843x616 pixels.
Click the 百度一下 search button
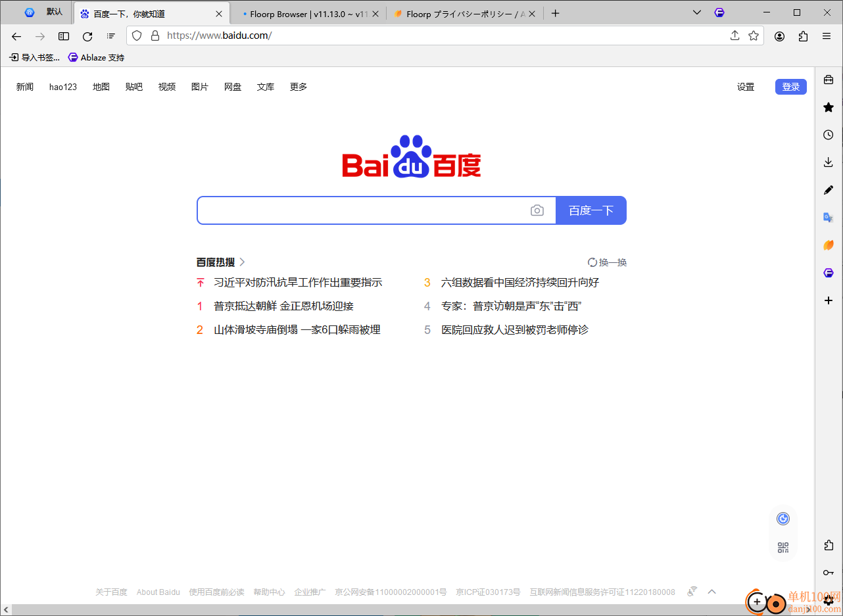point(591,210)
